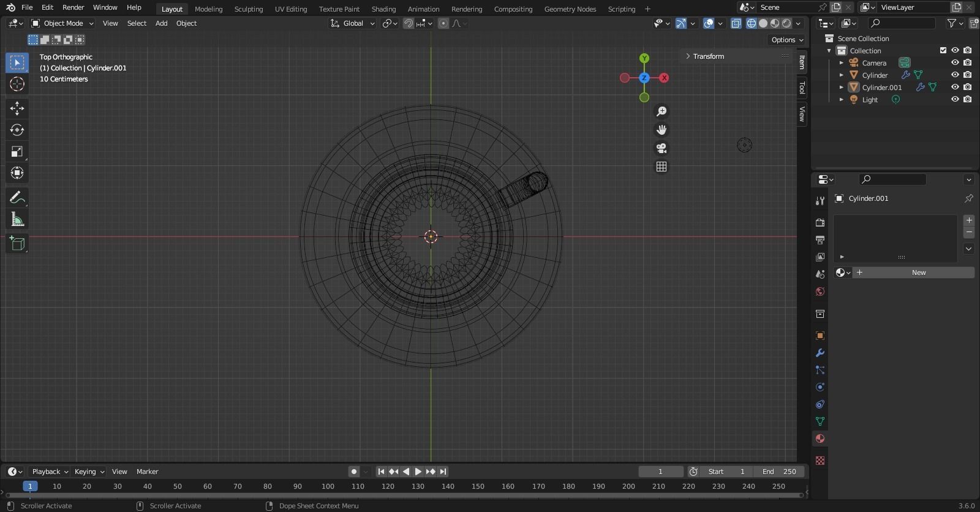Activate the Move tool
980x512 pixels.
[x=17, y=108]
